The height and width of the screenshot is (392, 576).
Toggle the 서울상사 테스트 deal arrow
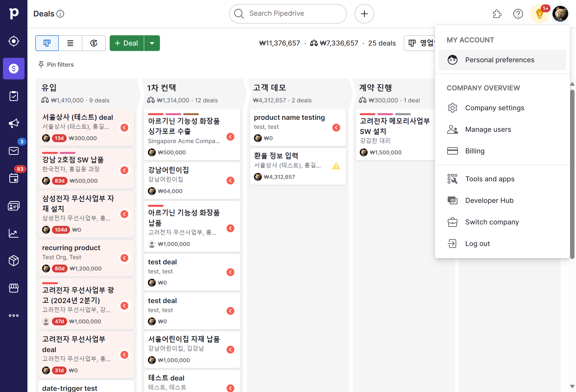[x=125, y=127]
